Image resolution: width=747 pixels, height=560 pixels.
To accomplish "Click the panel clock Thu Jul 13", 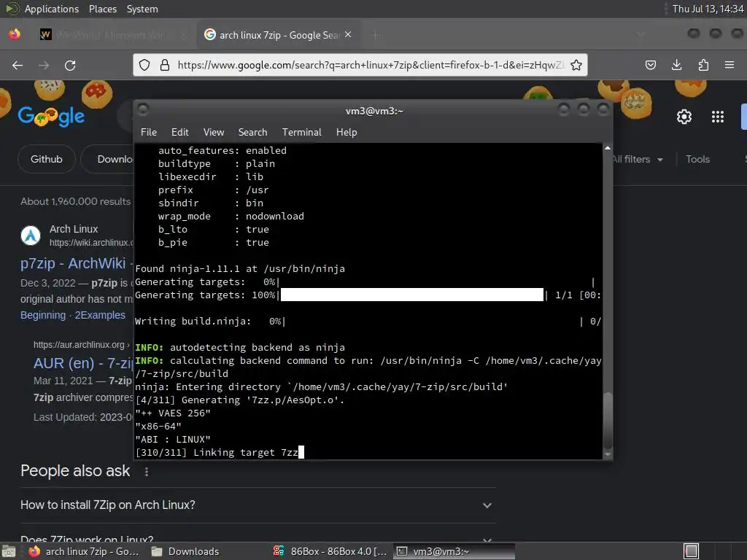I will tap(708, 9).
